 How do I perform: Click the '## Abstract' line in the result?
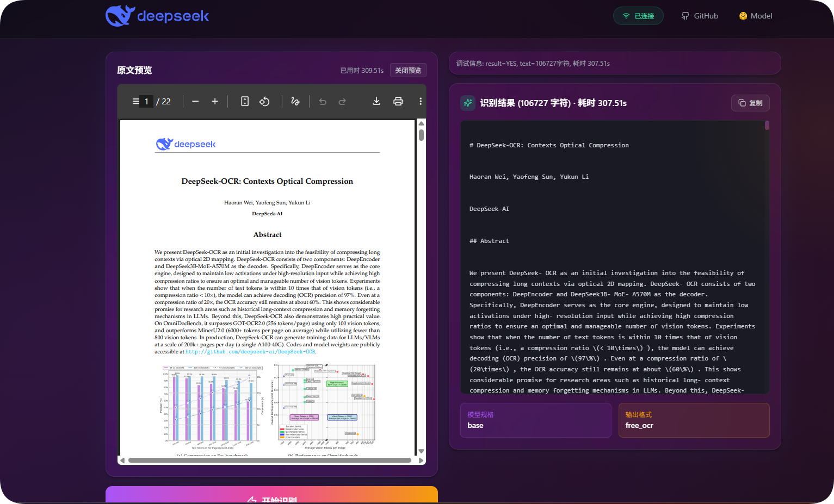click(489, 241)
